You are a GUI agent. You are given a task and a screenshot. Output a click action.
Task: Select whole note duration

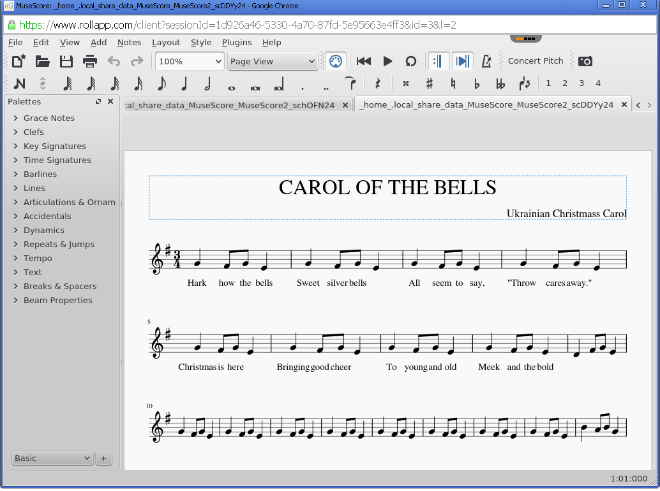(x=231, y=87)
